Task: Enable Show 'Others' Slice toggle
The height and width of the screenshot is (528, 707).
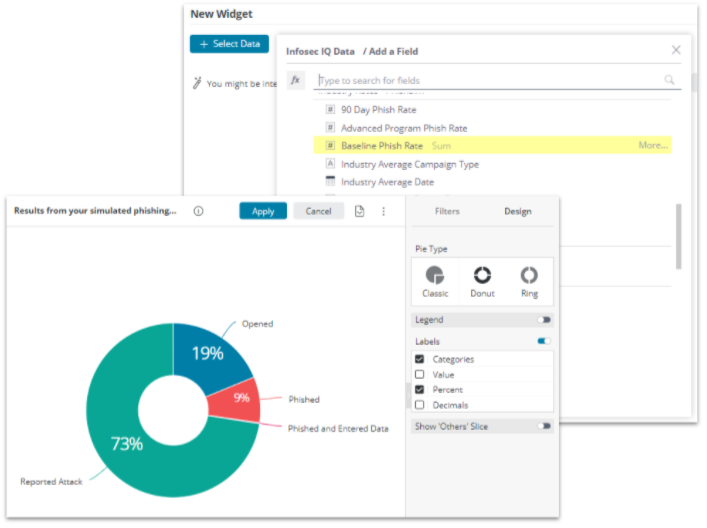Action: [x=544, y=426]
